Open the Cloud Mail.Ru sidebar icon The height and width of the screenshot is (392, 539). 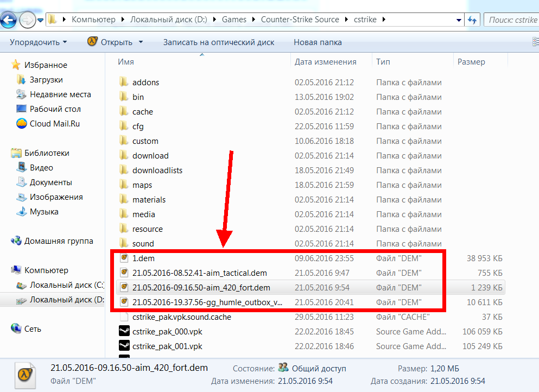coord(21,123)
